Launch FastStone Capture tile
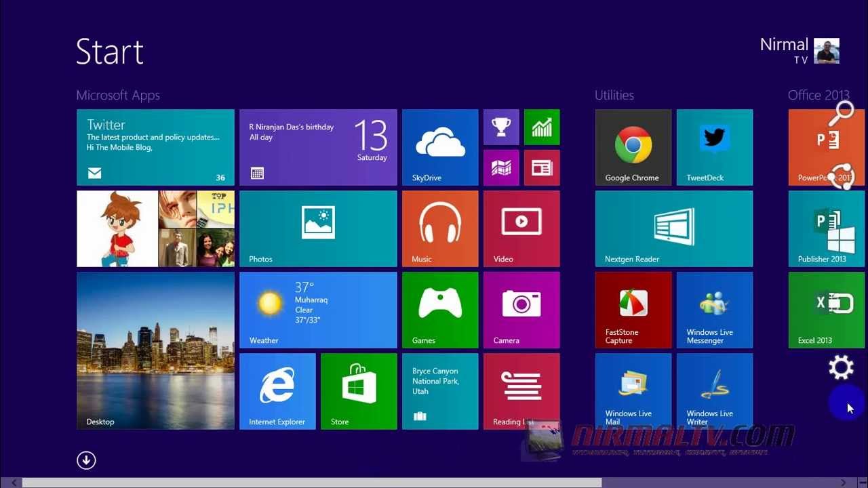The height and width of the screenshot is (488, 868). (633, 310)
